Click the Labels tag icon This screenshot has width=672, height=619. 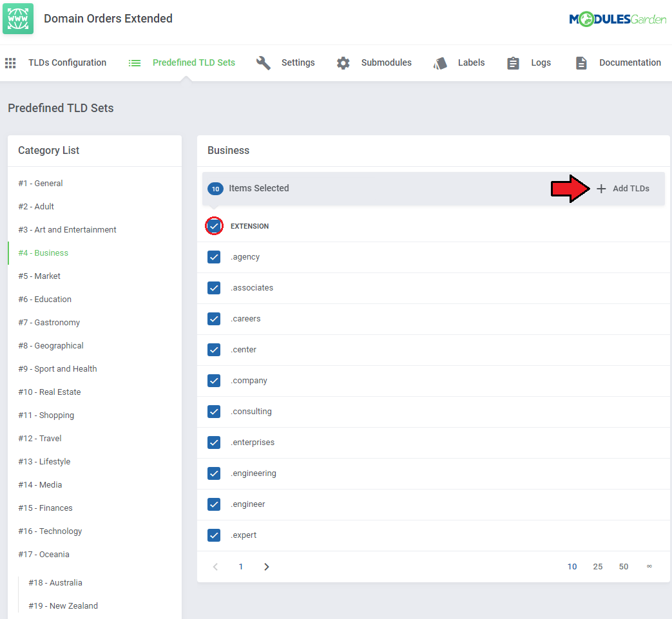click(440, 63)
